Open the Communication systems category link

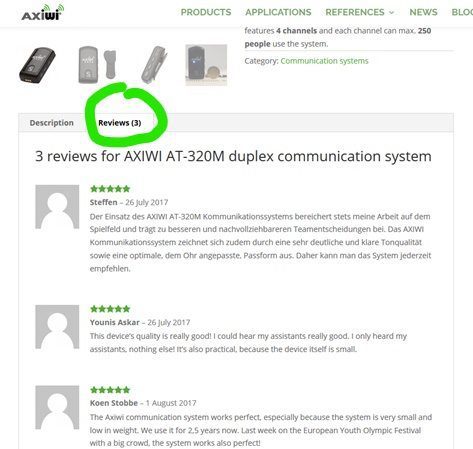(x=324, y=61)
